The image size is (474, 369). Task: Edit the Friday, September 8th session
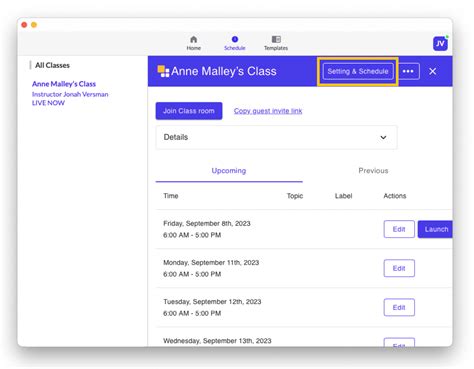(399, 229)
